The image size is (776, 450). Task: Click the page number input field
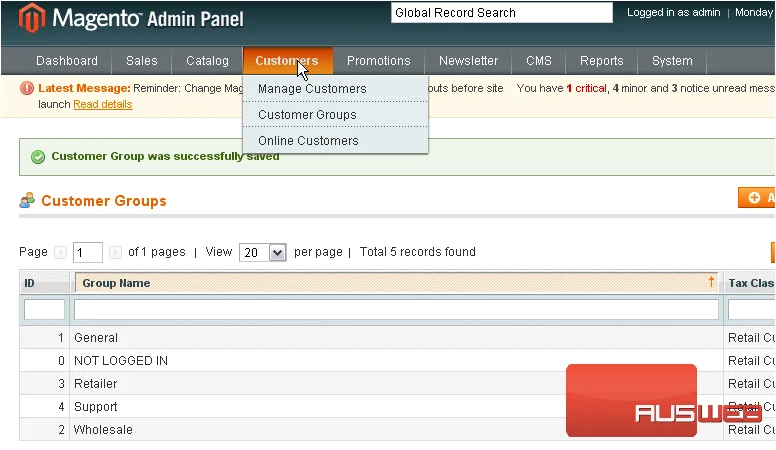88,252
